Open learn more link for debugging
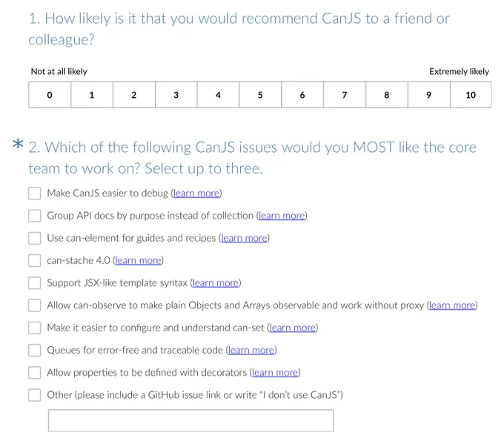The width and height of the screenshot is (504, 444). click(196, 193)
